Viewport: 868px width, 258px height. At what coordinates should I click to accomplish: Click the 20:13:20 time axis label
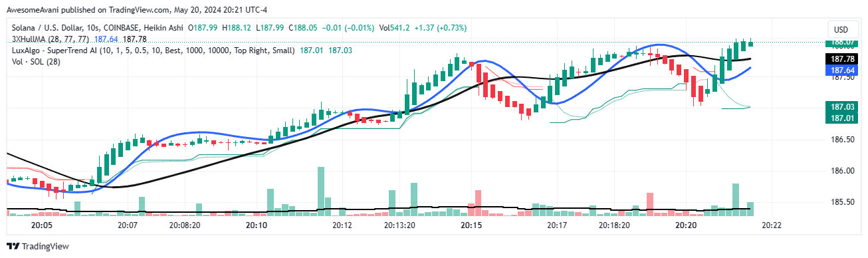pos(399,226)
